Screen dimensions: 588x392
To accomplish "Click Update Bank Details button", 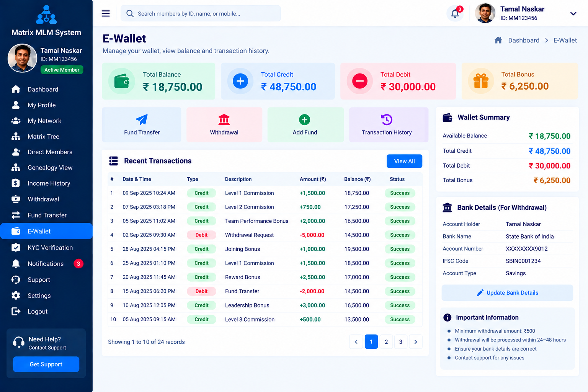I will 507,293.
